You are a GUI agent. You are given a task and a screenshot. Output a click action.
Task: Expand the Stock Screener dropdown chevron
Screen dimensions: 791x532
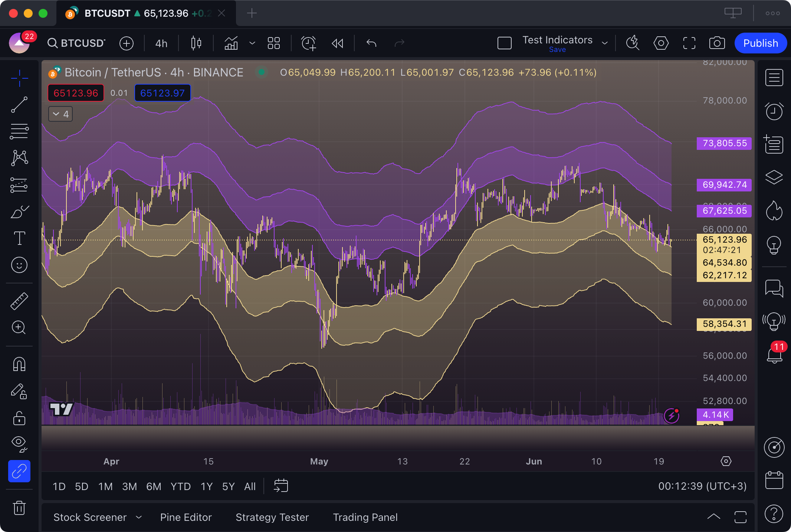click(x=139, y=517)
